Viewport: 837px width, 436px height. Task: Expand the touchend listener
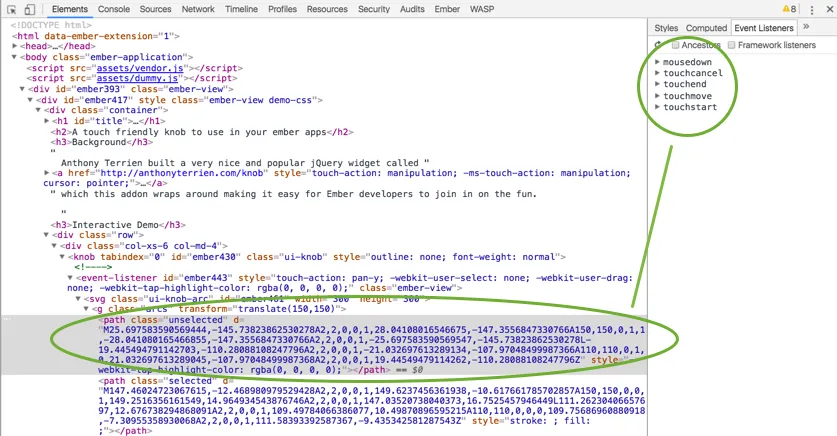[658, 84]
